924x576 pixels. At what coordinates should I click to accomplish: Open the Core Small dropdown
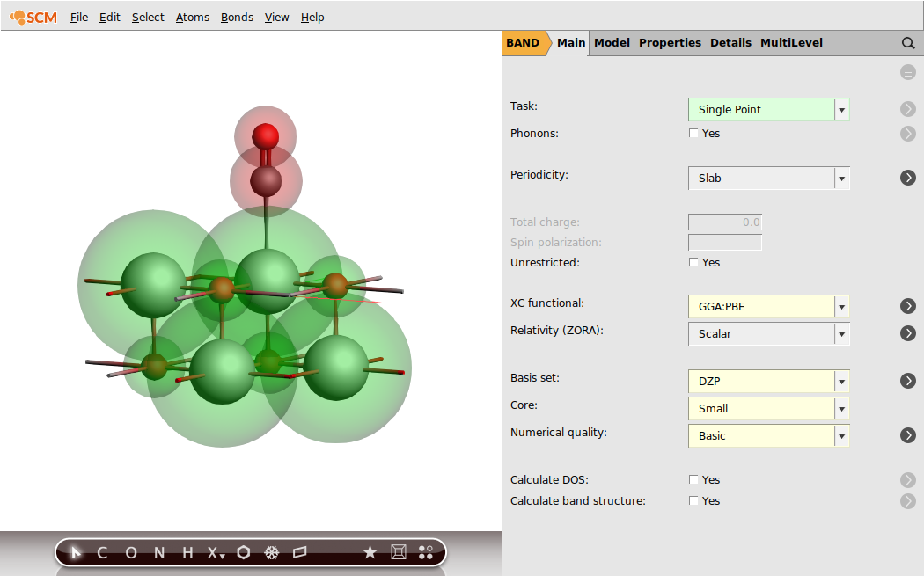coord(768,408)
